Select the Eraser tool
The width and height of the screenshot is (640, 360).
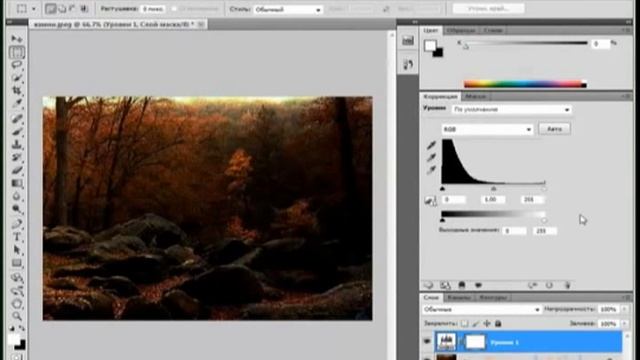pos(17,170)
